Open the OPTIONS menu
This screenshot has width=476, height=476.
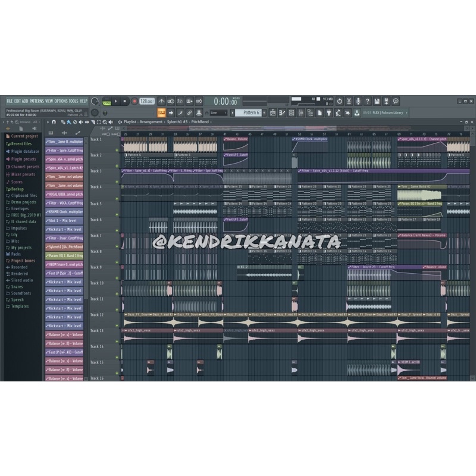point(61,101)
